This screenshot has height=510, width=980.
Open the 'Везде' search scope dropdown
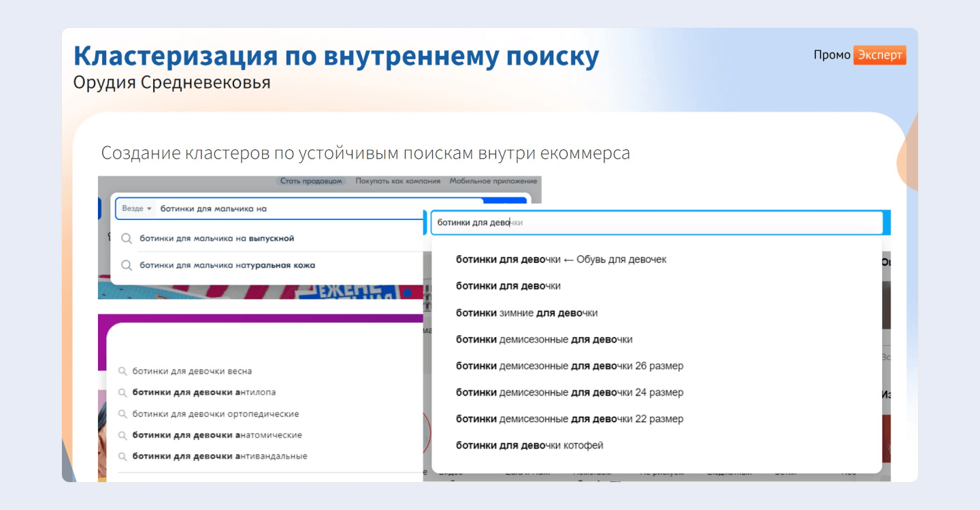pos(137,208)
